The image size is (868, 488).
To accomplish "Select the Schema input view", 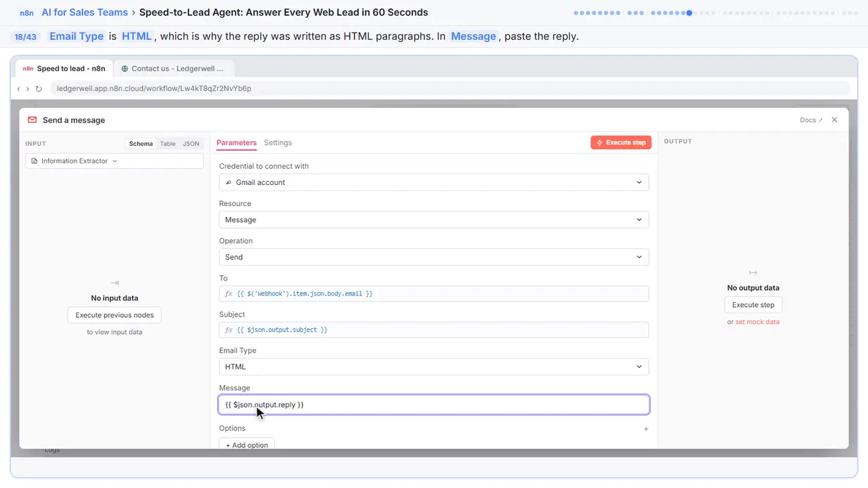I will pyautogui.click(x=141, y=144).
